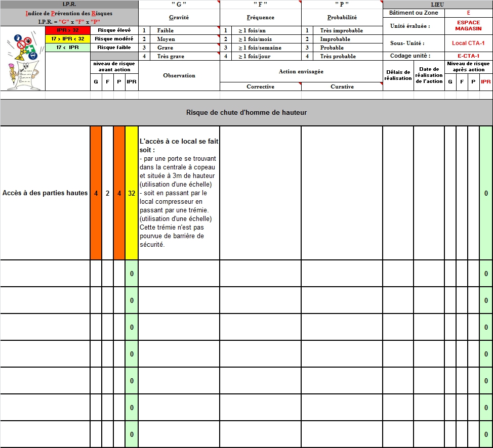Click the "Risque de chute d'homme de hauteur" banner

click(x=246, y=112)
